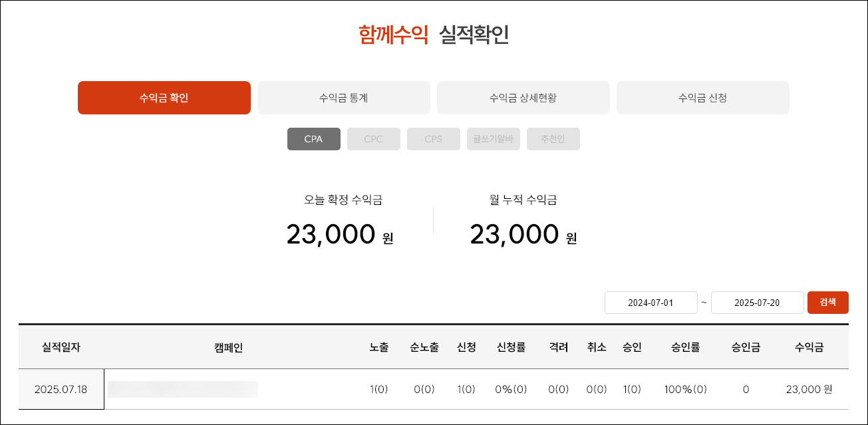Select the CPA filter button
Viewport: 868px width, 425px height.
313,139
